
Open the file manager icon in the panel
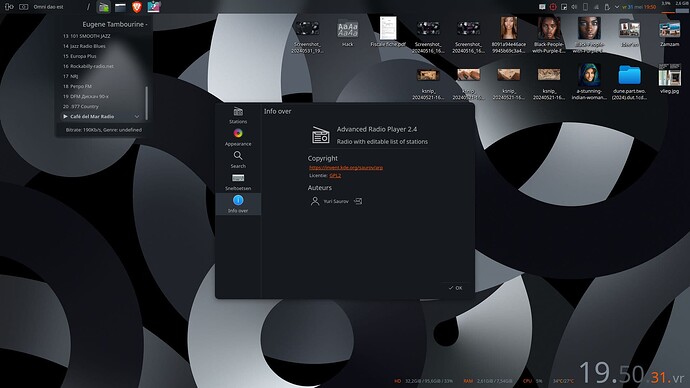click(120, 7)
